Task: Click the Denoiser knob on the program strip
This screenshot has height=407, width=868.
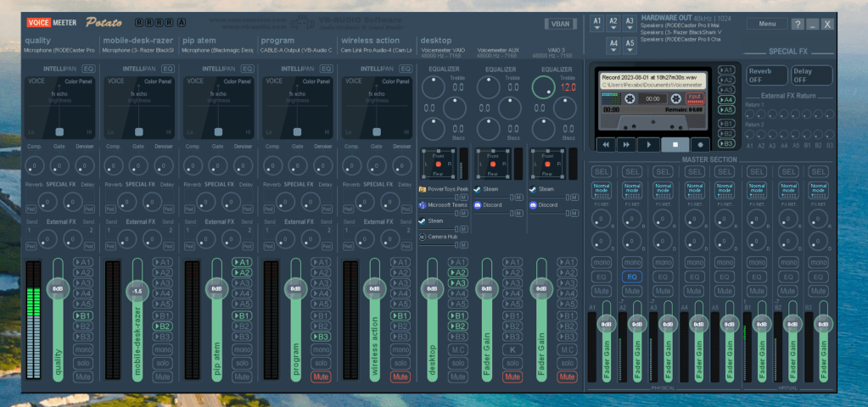Action: click(322, 165)
